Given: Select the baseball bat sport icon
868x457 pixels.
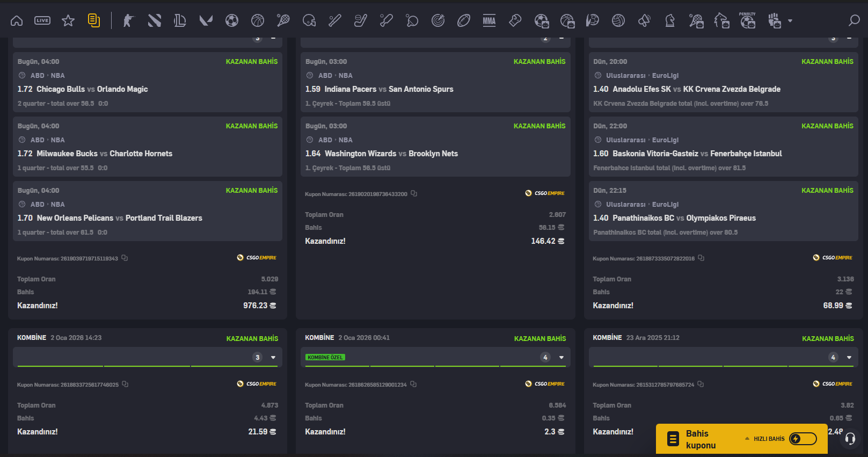Looking at the screenshot, I should (x=335, y=21).
